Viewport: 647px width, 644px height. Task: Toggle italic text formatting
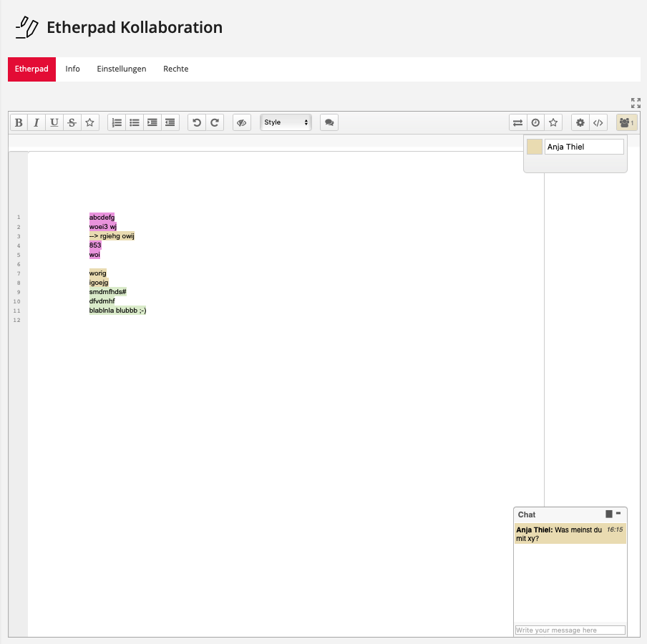tap(37, 122)
